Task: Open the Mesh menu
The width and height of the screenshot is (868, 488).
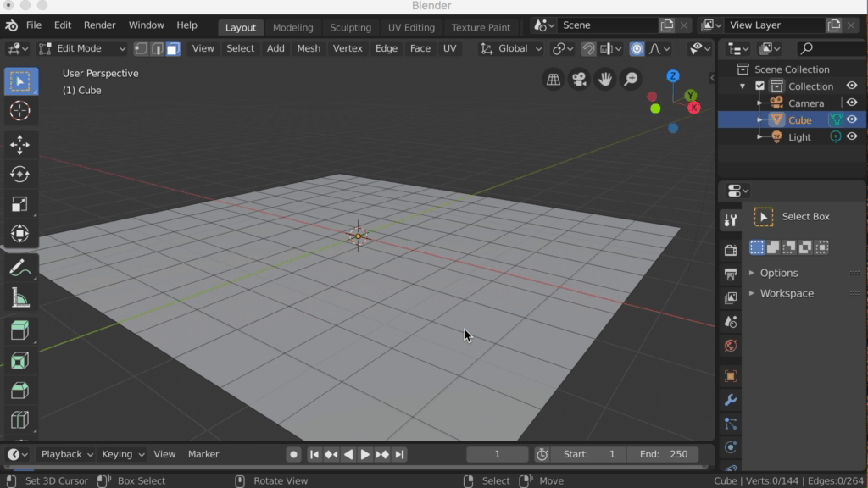Action: coord(309,48)
